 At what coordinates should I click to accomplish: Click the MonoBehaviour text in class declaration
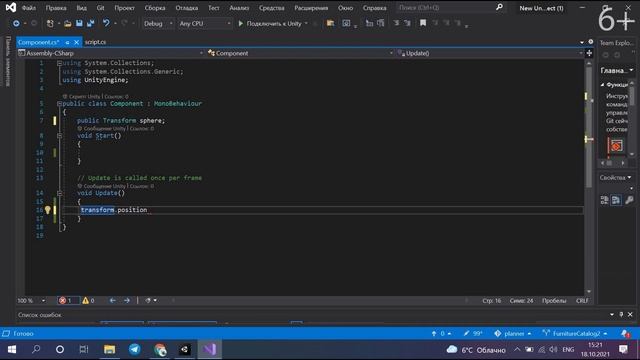(x=178, y=104)
